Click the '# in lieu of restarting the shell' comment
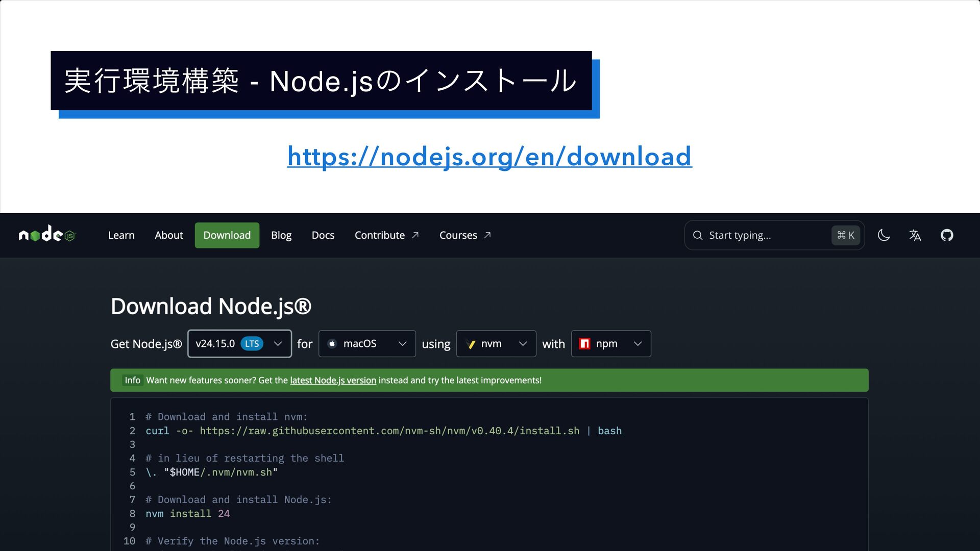This screenshot has width=980, height=551. click(x=244, y=459)
